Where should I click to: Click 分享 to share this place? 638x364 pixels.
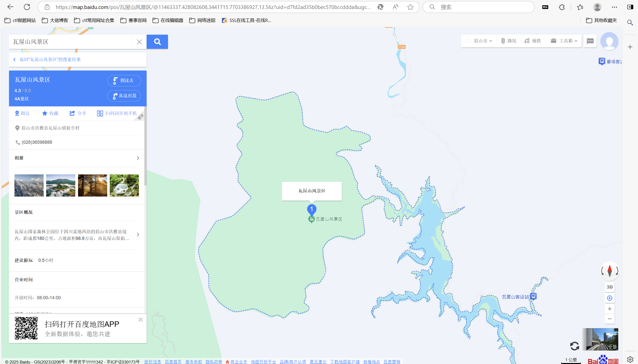78,113
